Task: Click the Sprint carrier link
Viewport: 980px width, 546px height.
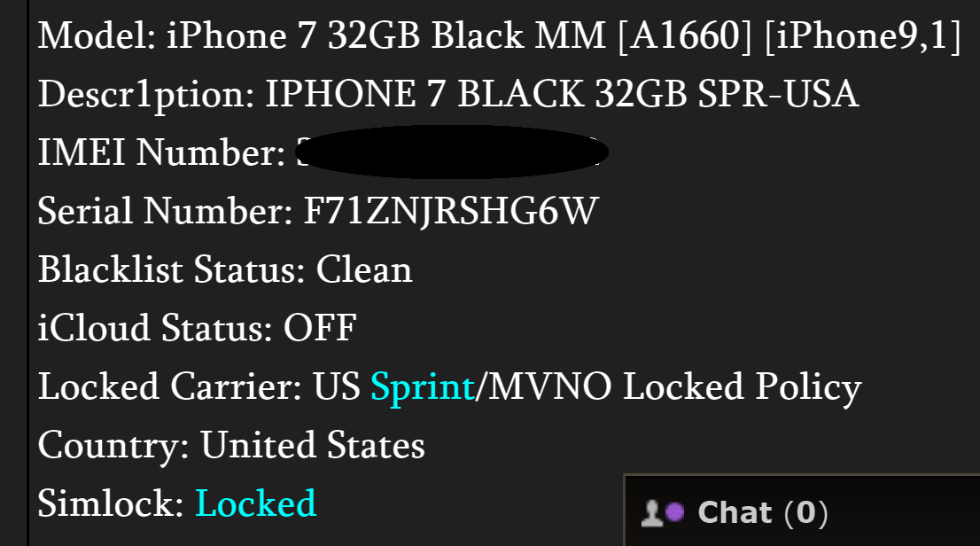Action: click(422, 386)
